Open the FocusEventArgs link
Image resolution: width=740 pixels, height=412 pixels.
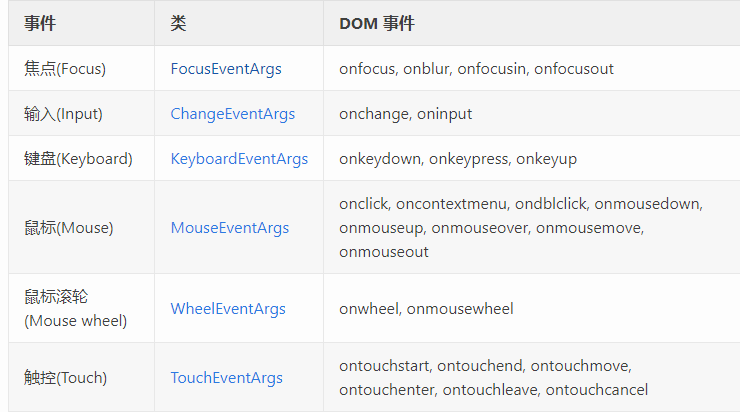click(226, 69)
